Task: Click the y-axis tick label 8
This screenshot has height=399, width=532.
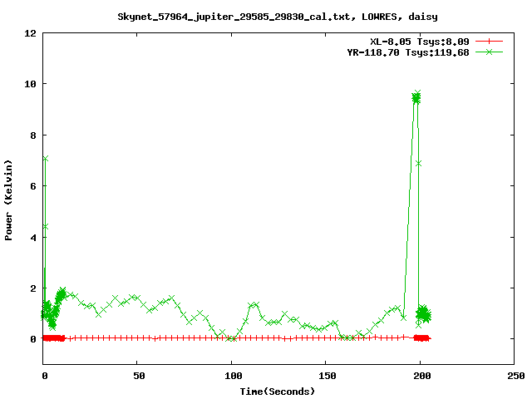Action: tap(33, 135)
